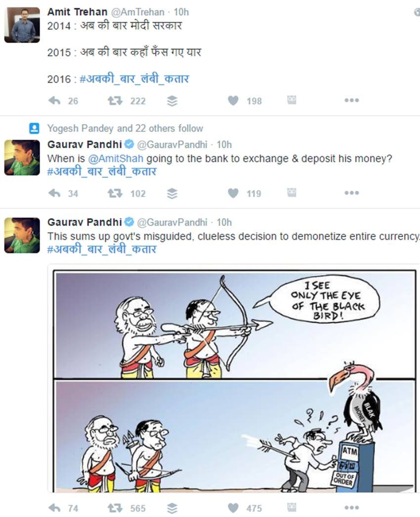Open the hashtag in Amit Trehan's 2016 line
Screen dimensions: 420x517
134,79
